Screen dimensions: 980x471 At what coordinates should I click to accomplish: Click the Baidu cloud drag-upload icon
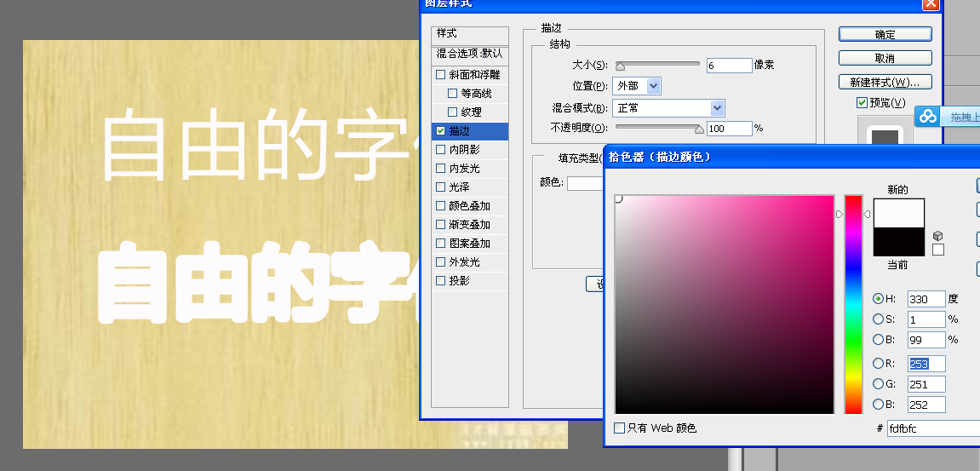click(928, 117)
